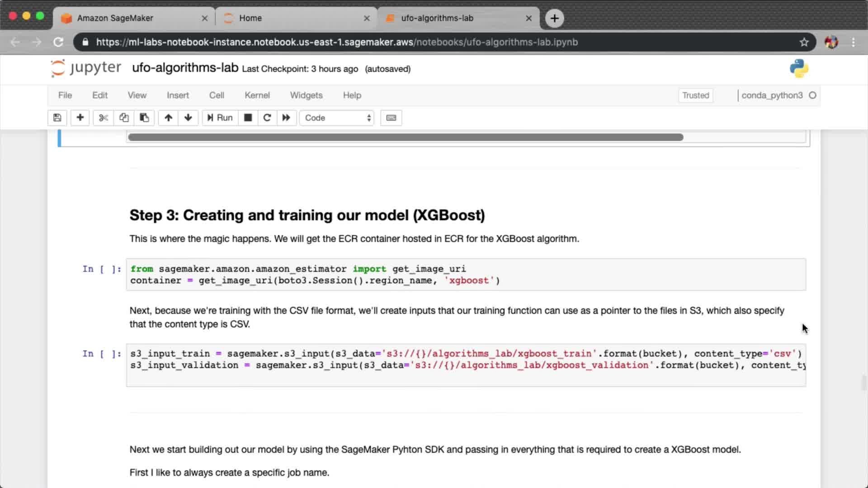Screen dimensions: 868x488
Task: Expand the Widgets menu
Action: tap(306, 95)
